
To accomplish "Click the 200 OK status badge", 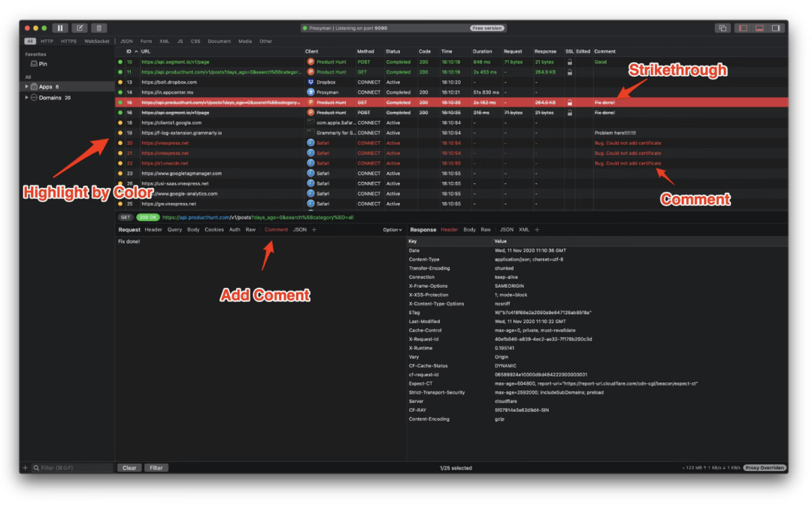I will (147, 217).
